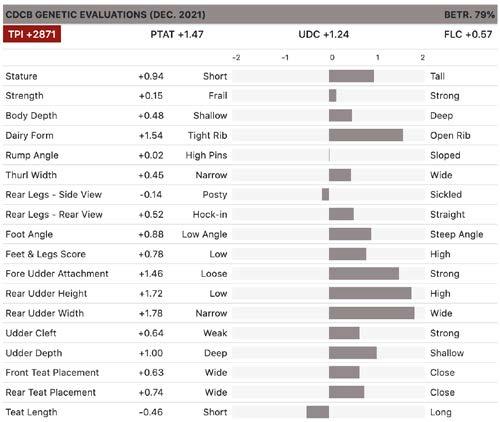Screen dimensions: 500x422
Task: Select the Rear Udder Height row label
Action: (x=46, y=294)
